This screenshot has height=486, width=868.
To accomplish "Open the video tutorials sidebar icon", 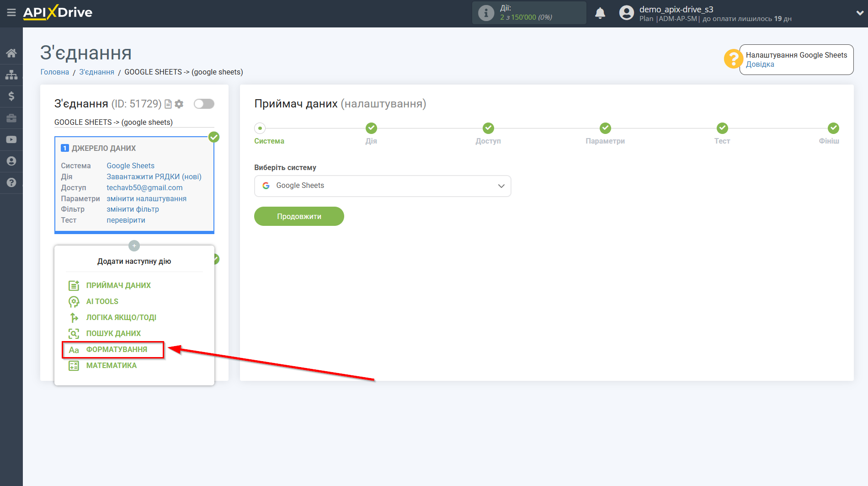I will [11, 139].
